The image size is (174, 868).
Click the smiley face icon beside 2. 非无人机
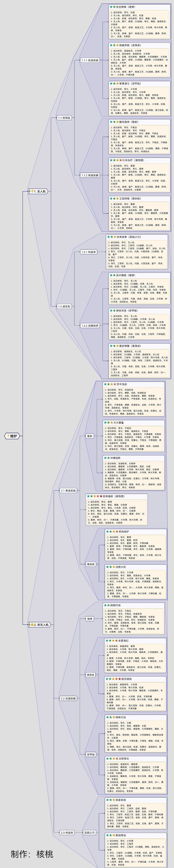(x=32, y=624)
